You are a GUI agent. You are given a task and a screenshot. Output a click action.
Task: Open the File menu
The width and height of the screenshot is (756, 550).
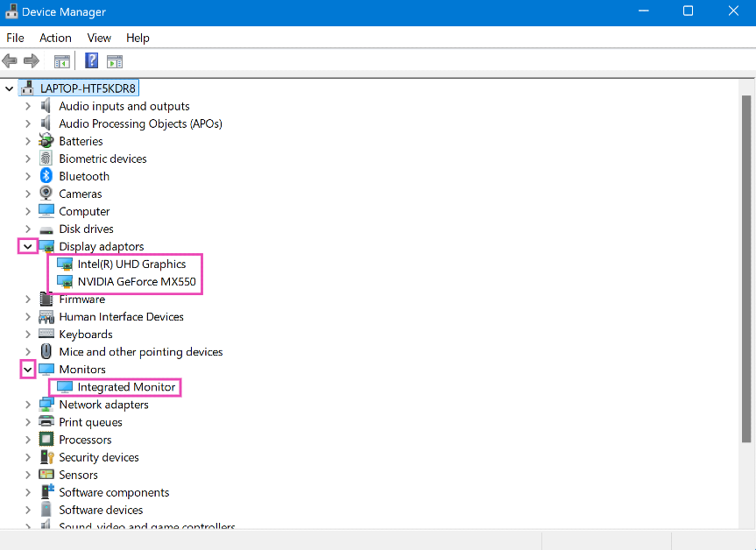[15, 38]
